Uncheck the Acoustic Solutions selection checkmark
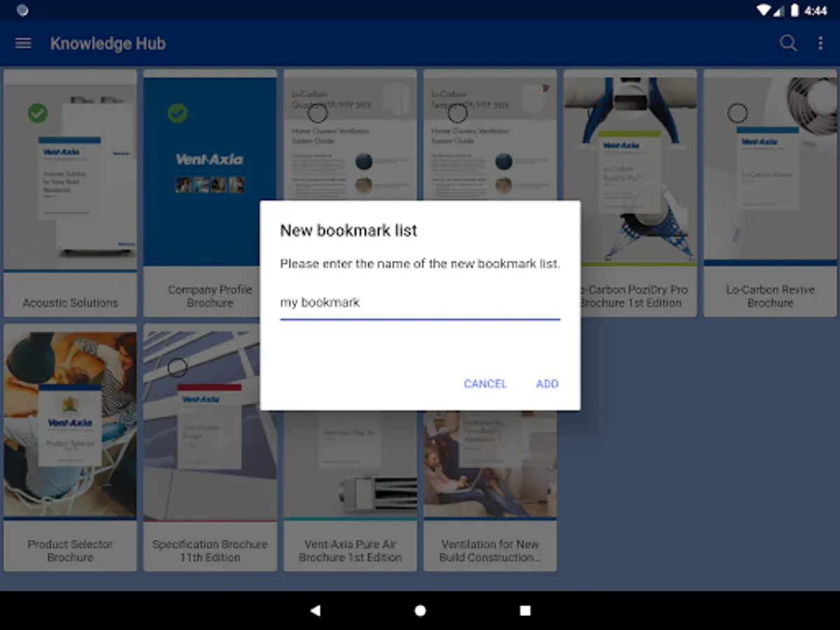This screenshot has width=840, height=630. 38,113
